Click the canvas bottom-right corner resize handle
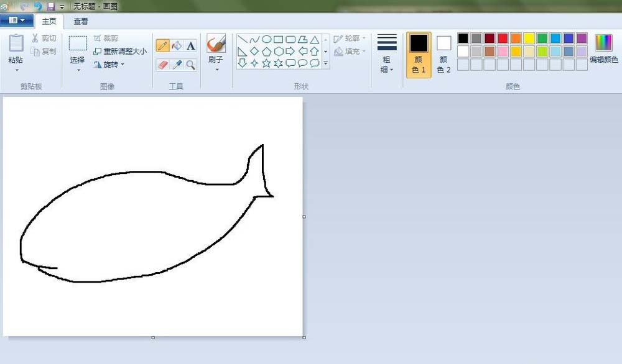Image resolution: width=622 pixels, height=364 pixels. pyautogui.click(x=304, y=337)
